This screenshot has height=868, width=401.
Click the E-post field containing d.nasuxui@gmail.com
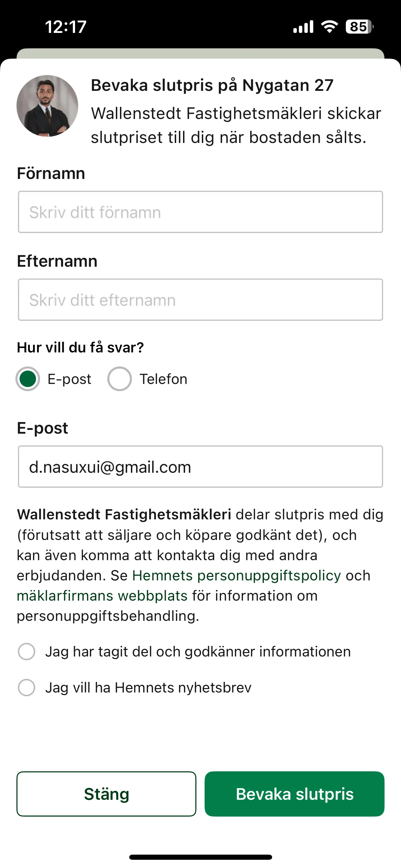pos(200,467)
